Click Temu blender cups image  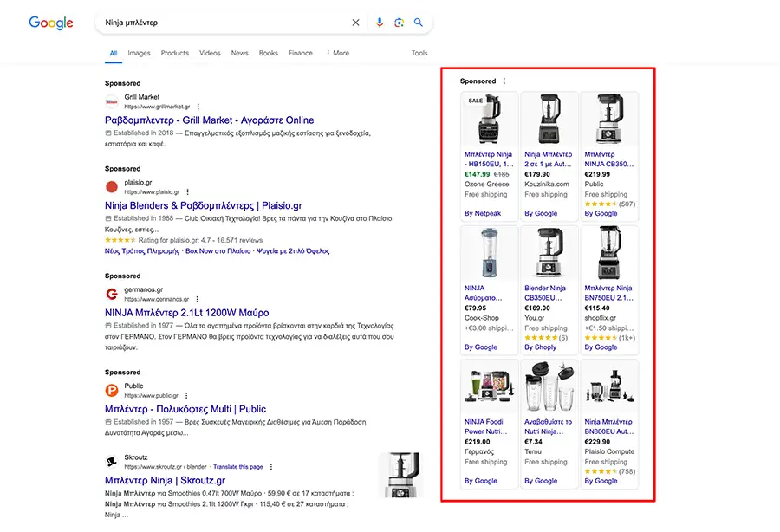pyautogui.click(x=549, y=386)
